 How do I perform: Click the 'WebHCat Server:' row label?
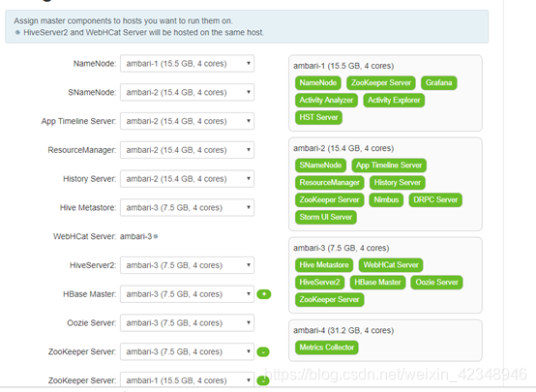tap(84, 237)
